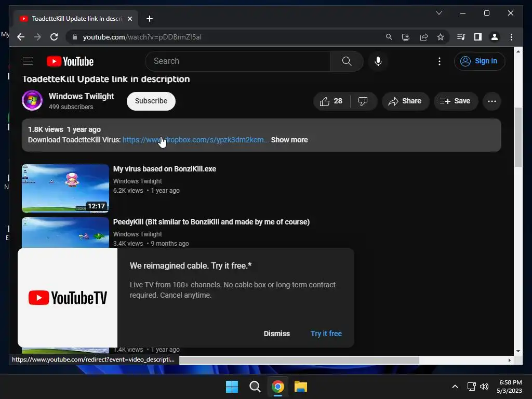Image resolution: width=532 pixels, height=399 pixels.
Task: Click the YouTube TV logo image
Action: click(x=68, y=298)
